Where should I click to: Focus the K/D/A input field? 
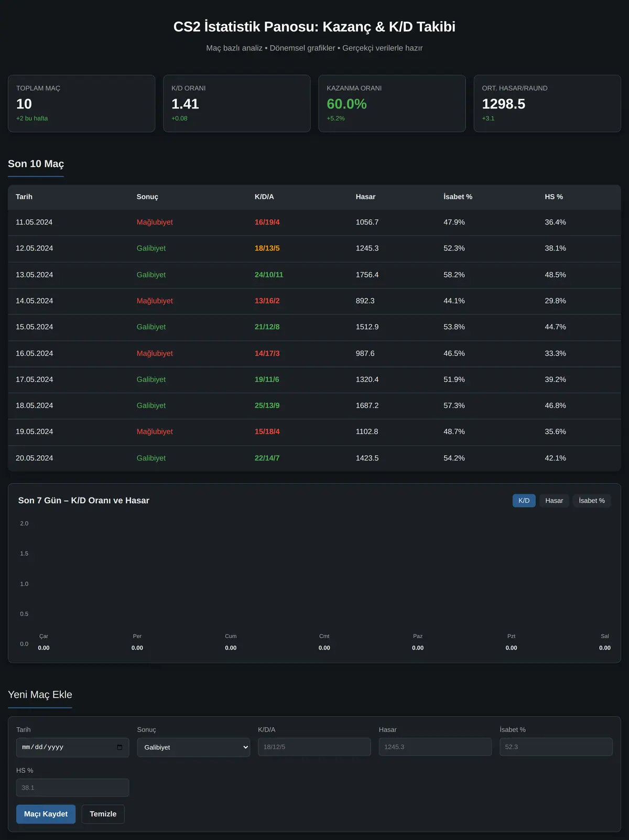tap(314, 747)
